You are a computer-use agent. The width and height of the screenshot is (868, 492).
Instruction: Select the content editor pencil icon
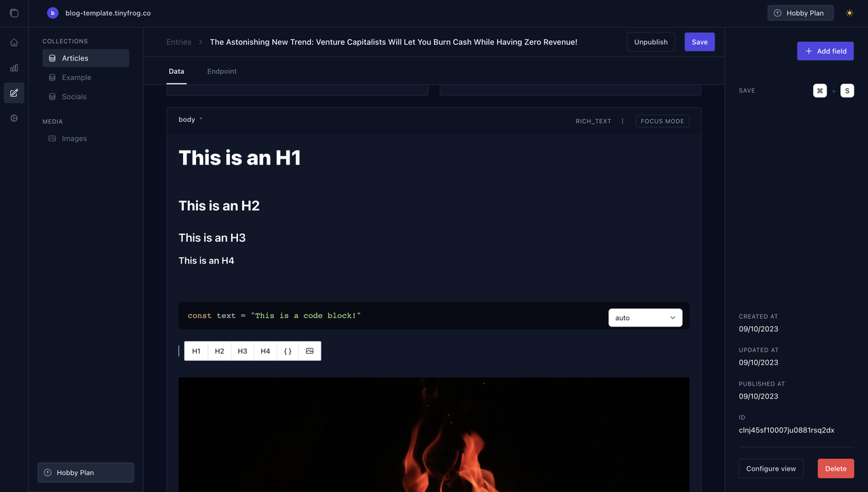coord(14,93)
